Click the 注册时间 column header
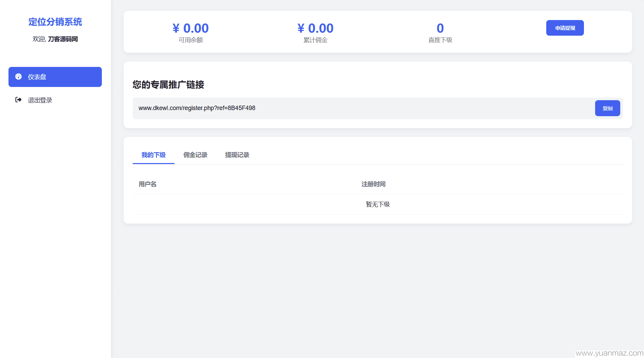This screenshot has height=358, width=644. [373, 184]
